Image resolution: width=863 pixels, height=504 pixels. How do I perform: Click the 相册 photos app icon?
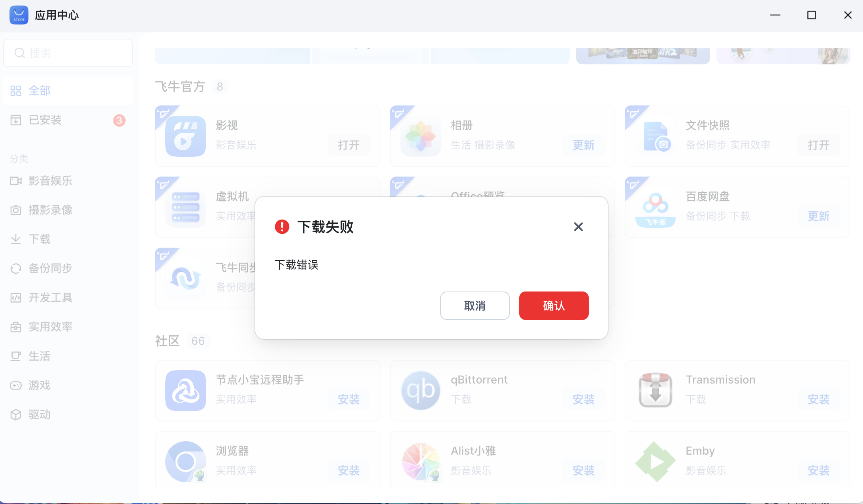tap(420, 136)
